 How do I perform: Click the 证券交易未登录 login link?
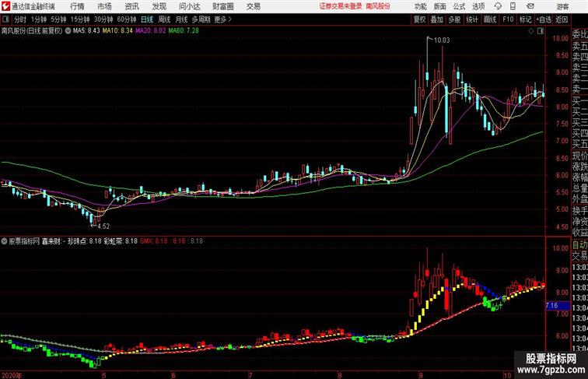341,6
